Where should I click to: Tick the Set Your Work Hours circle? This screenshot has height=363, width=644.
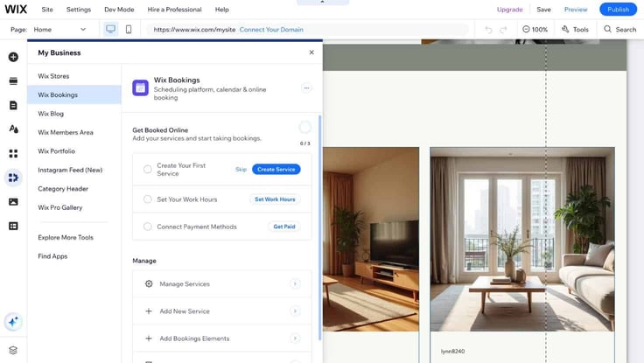pyautogui.click(x=148, y=199)
